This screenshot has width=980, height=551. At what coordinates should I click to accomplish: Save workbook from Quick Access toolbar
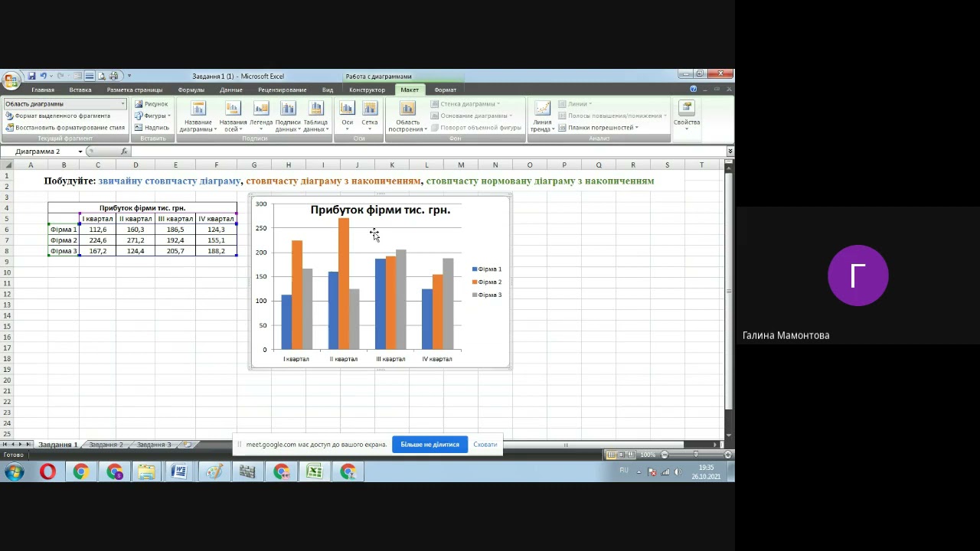31,77
